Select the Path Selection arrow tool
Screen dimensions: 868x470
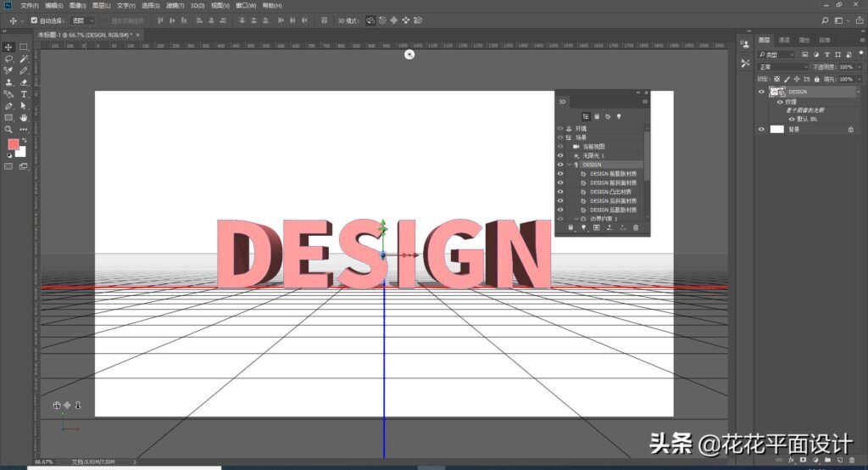coord(24,106)
